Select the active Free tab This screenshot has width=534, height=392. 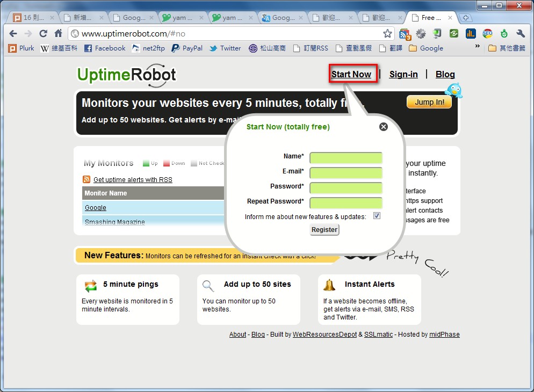click(431, 18)
